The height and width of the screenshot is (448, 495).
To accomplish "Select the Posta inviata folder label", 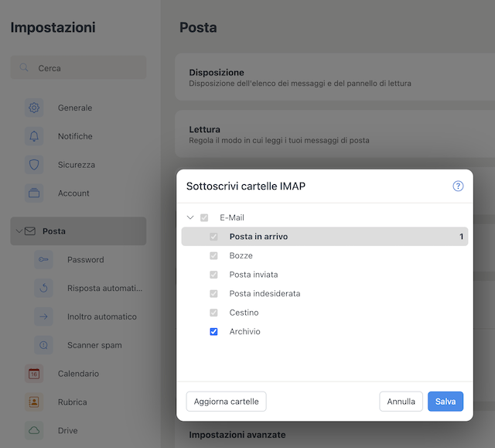I will [254, 275].
